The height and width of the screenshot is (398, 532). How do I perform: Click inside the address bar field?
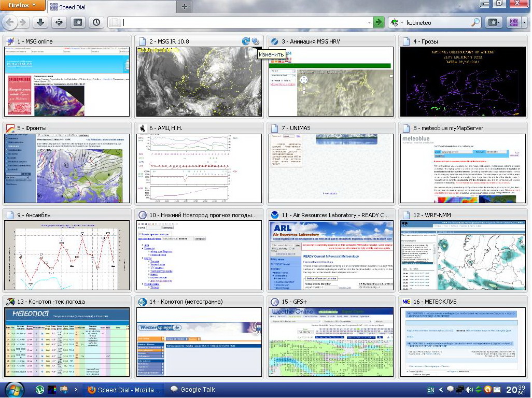point(244,22)
